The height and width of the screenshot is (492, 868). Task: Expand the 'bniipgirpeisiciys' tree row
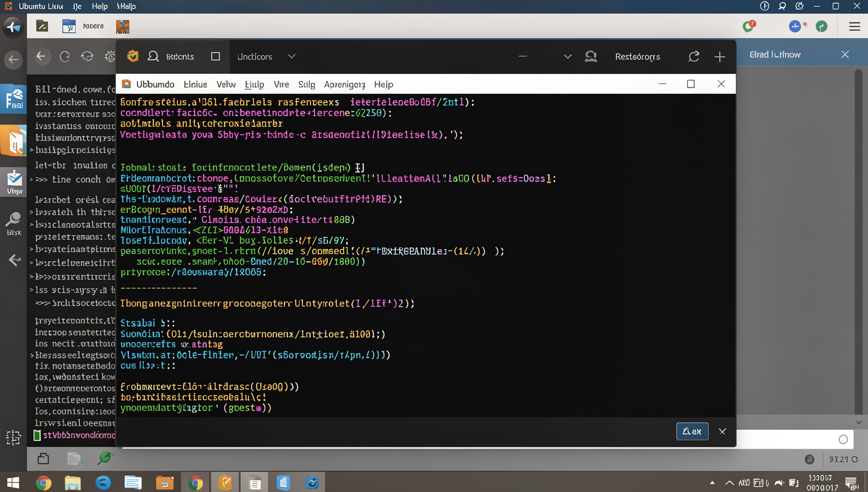coord(31,150)
